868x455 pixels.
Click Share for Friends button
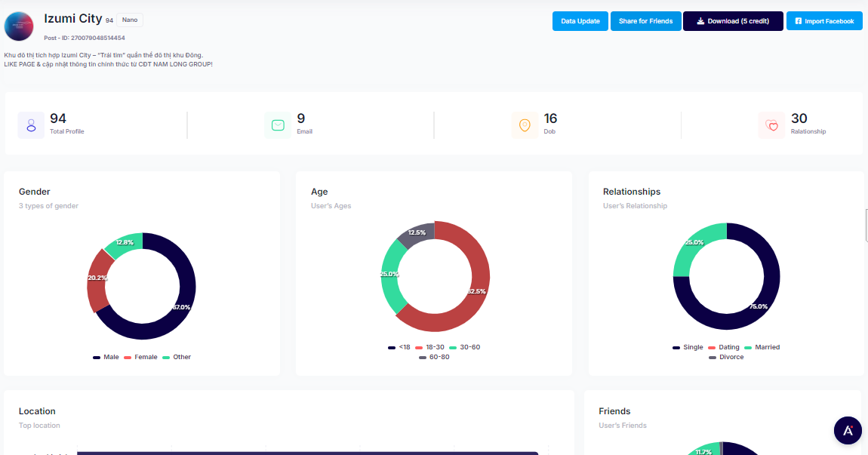click(645, 21)
